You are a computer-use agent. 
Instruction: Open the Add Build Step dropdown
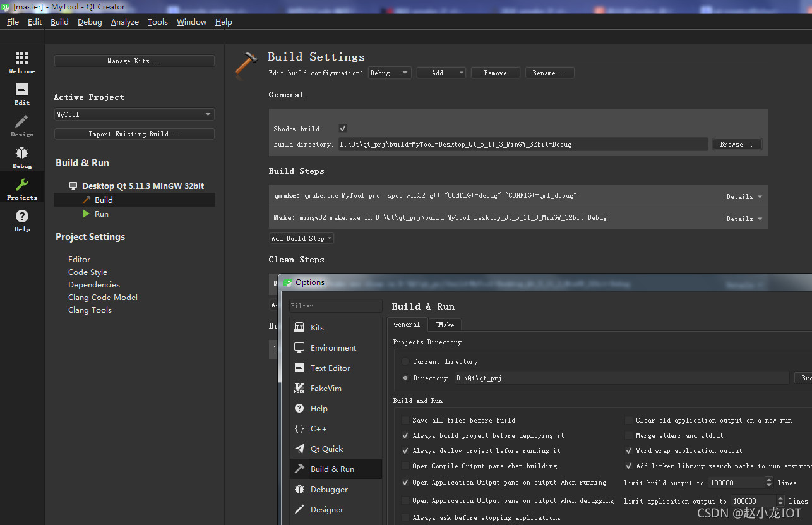tap(302, 238)
